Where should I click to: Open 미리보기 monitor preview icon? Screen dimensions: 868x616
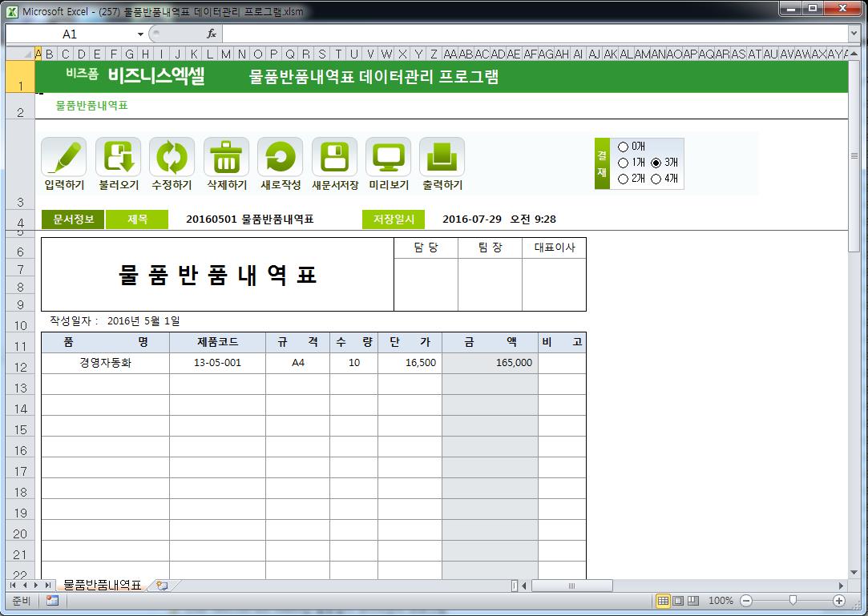pyautogui.click(x=388, y=157)
